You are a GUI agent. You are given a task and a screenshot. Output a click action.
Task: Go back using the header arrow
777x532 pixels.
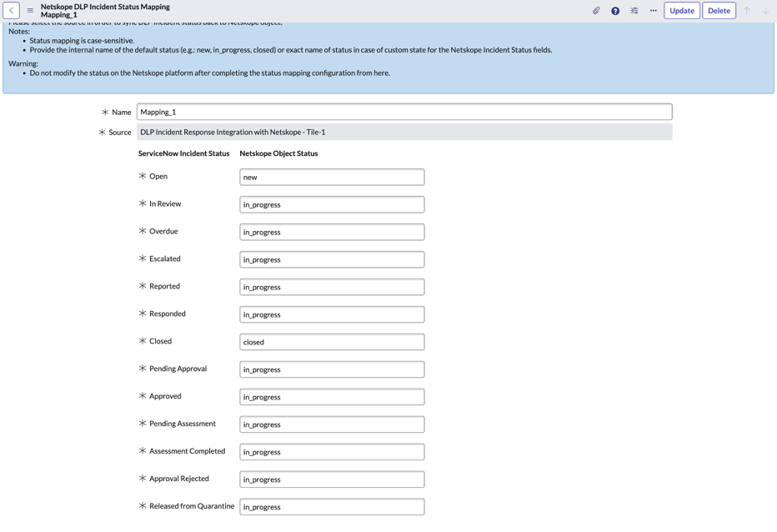pos(11,10)
